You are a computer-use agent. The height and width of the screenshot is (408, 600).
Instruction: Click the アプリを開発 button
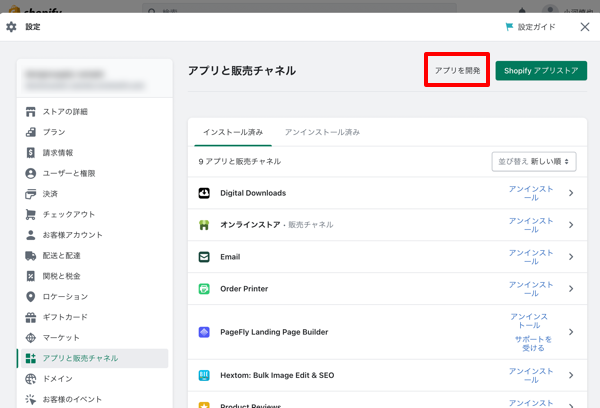pos(457,70)
